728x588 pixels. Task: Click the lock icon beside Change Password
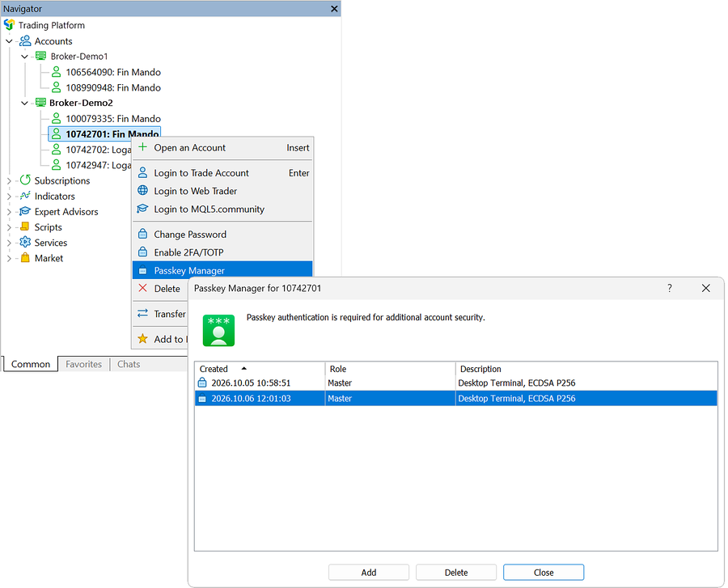pyautogui.click(x=143, y=234)
